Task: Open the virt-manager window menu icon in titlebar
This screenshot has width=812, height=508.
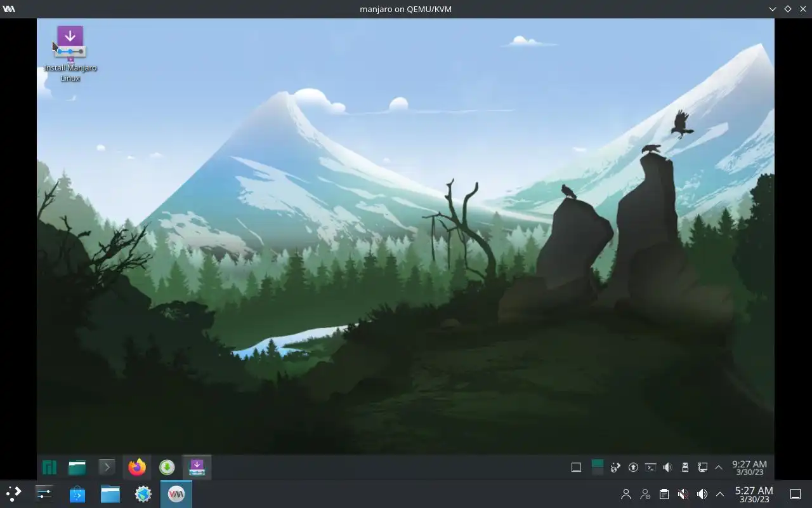Action: (9, 9)
